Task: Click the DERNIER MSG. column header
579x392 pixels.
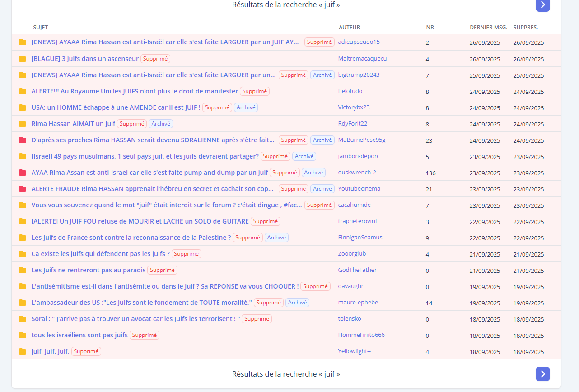Action: click(488, 28)
